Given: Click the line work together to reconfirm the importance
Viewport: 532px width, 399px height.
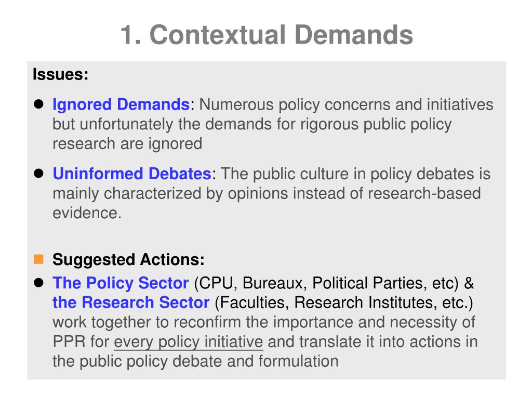Looking at the screenshot, I should (263, 322).
